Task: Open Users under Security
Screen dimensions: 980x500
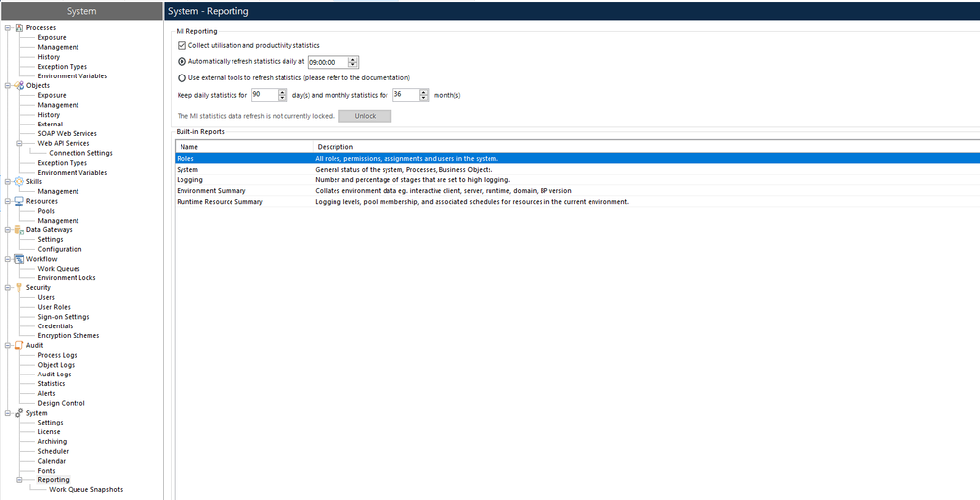Action: (46, 297)
